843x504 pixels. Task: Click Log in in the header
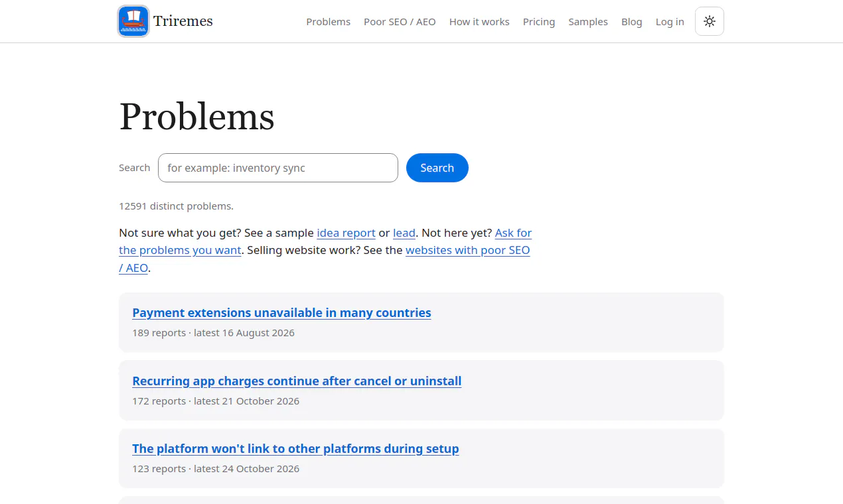tap(670, 22)
